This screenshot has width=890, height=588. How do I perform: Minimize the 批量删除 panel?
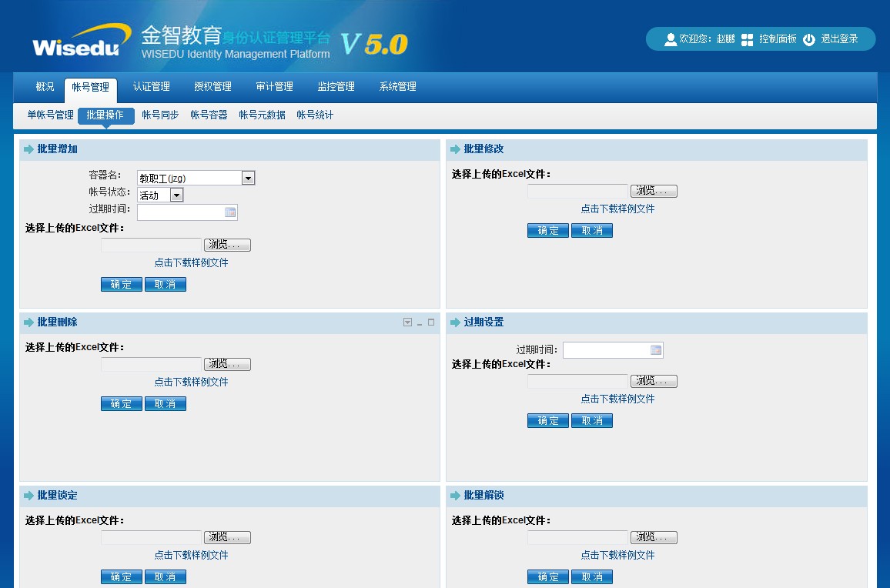point(420,323)
